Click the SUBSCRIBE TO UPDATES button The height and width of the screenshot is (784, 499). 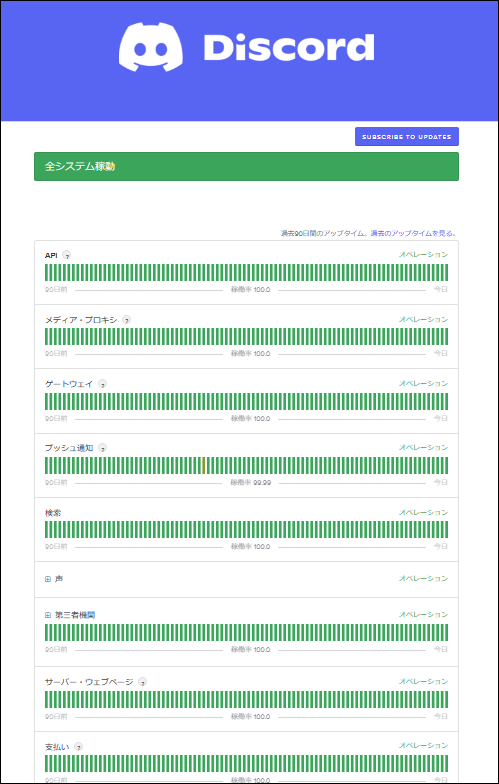[406, 136]
